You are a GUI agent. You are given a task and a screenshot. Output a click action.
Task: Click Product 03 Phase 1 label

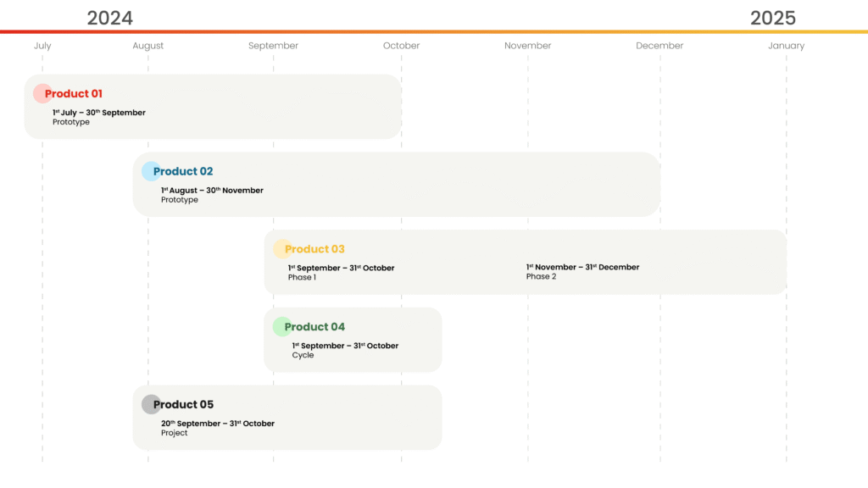tap(302, 278)
